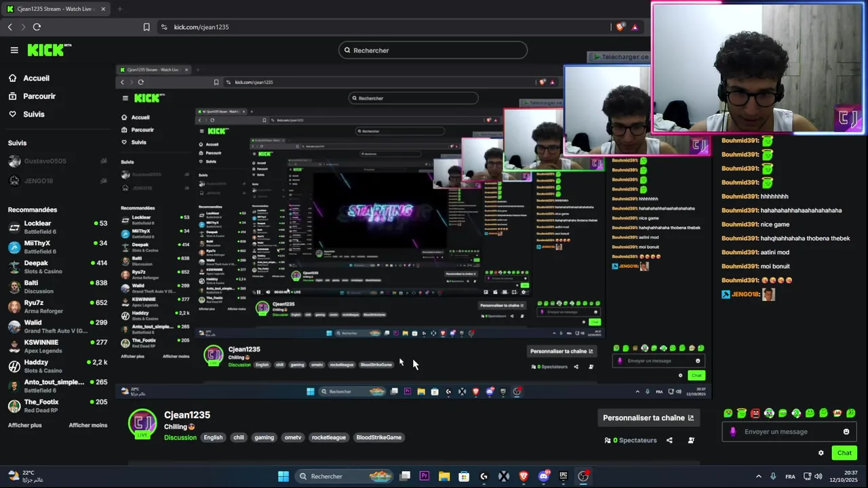Open FRA language switcher in tray
The width and height of the screenshot is (868, 488).
coord(790,476)
